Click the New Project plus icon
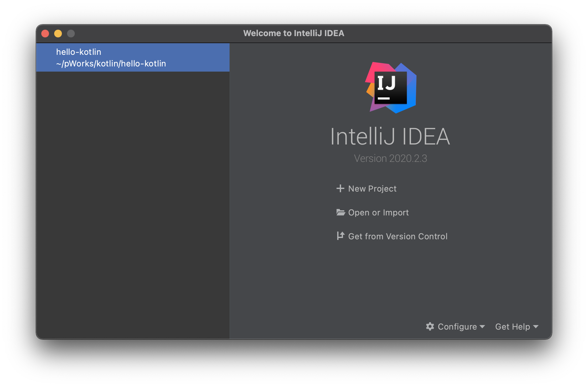This screenshot has height=387, width=588. pos(340,188)
